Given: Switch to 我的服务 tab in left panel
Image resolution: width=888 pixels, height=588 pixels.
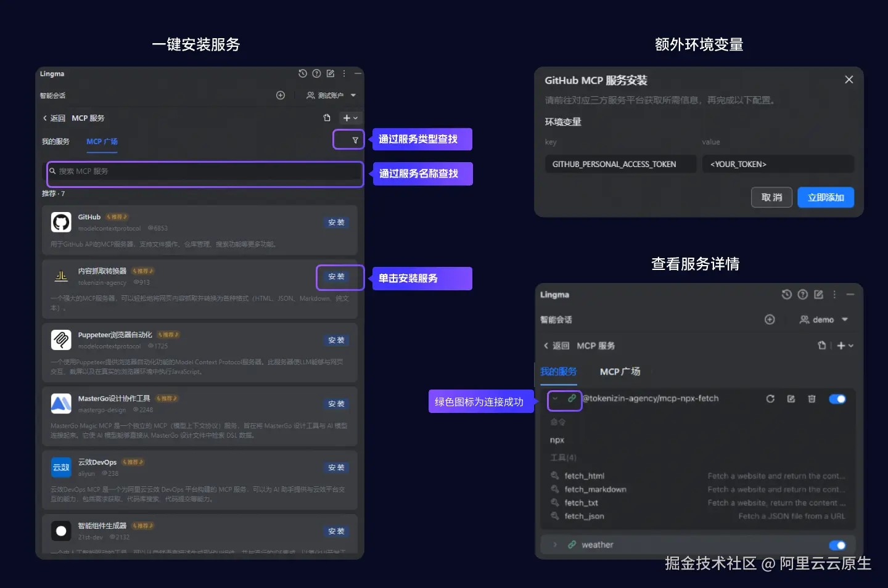Looking at the screenshot, I should click(55, 142).
